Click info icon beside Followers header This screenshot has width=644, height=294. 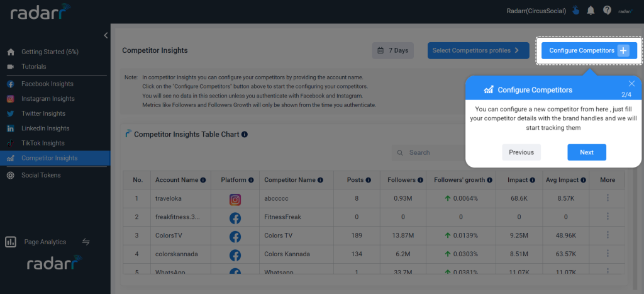coord(420,180)
